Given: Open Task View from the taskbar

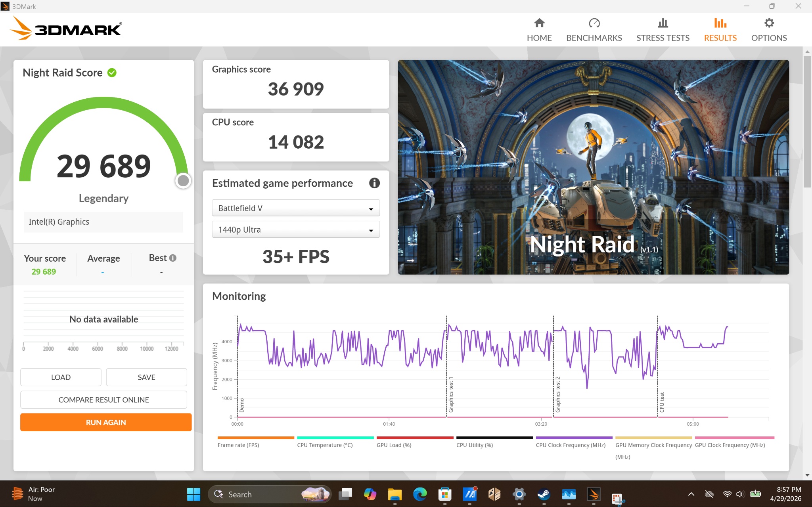Looking at the screenshot, I should [345, 494].
